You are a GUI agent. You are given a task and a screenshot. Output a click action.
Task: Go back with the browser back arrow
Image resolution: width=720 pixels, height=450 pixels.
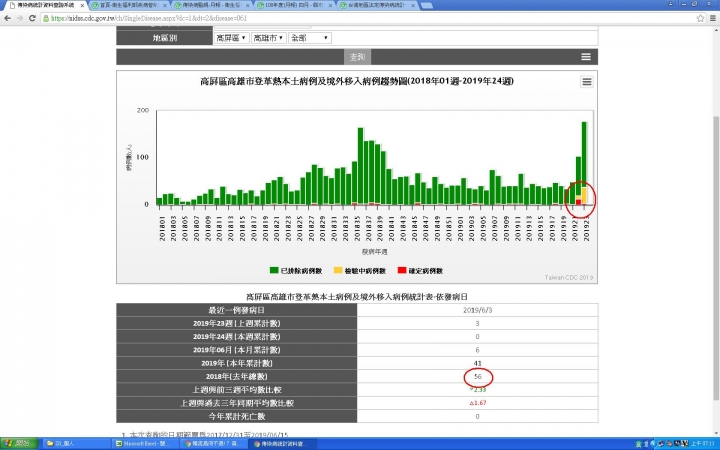coord(7,18)
